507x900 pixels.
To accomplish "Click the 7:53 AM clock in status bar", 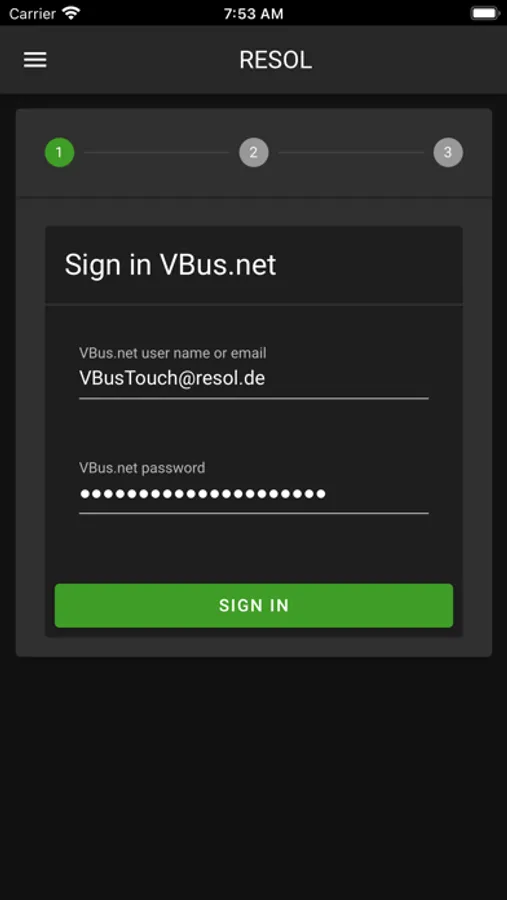I will tap(253, 14).
